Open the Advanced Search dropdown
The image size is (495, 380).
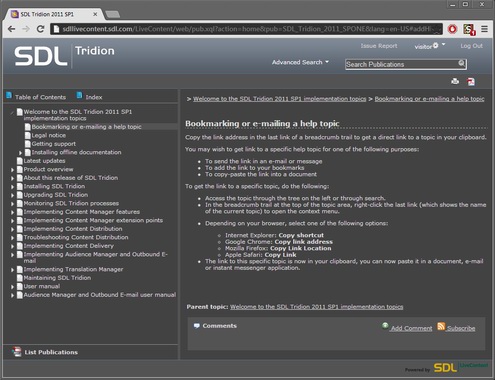click(x=300, y=62)
